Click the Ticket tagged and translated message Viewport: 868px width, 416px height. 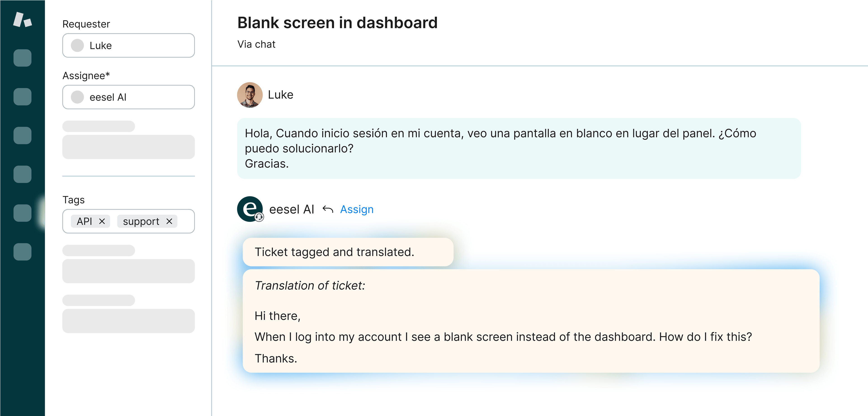tap(348, 252)
